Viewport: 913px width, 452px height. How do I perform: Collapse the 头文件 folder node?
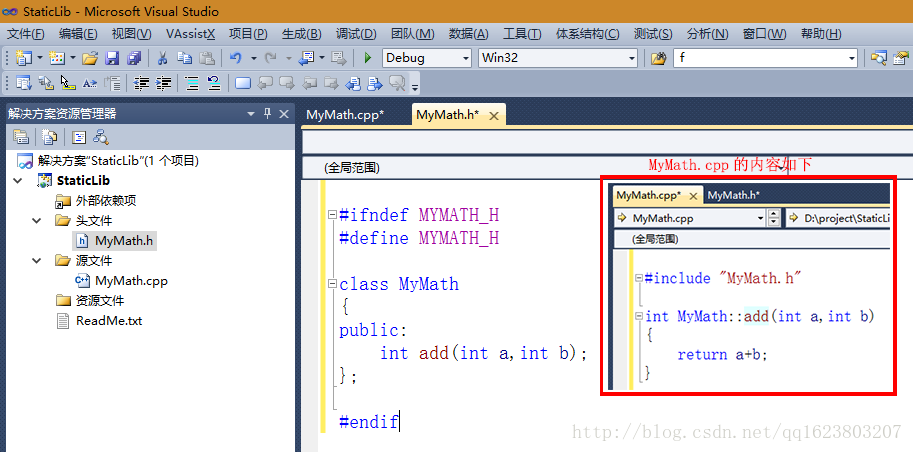tap(37, 221)
